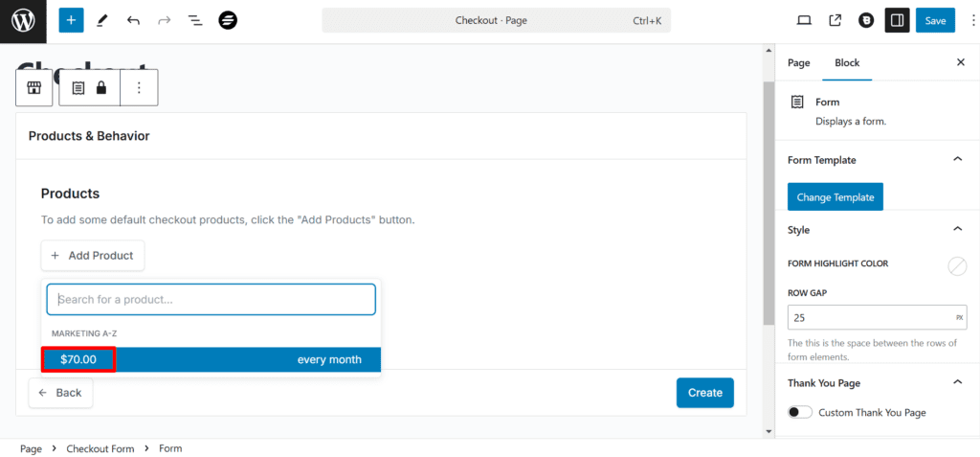
Task: Open Document Overview list view icon
Action: (x=195, y=20)
